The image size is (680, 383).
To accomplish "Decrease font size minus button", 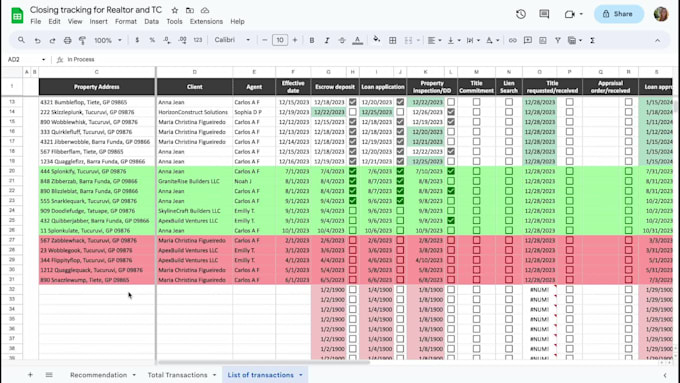I will 265,40.
